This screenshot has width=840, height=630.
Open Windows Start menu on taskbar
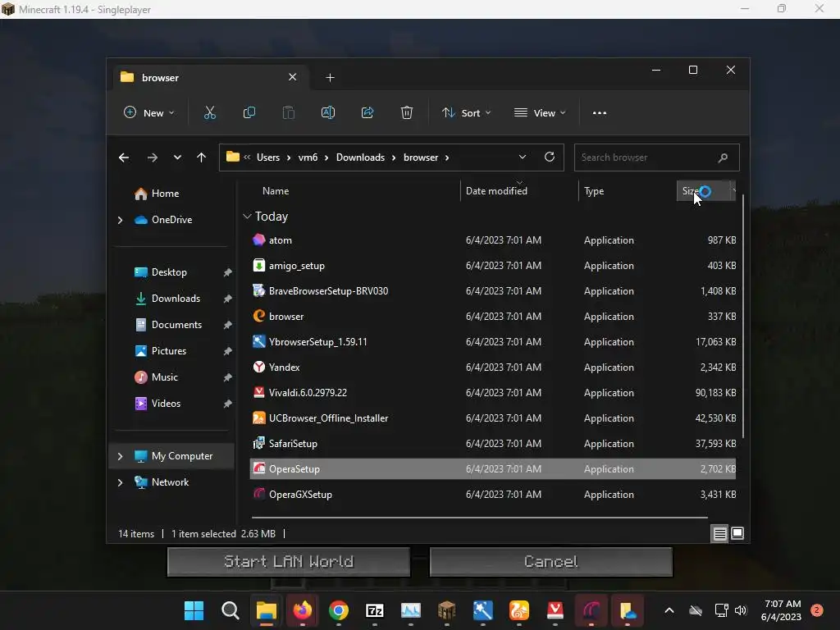(x=194, y=610)
